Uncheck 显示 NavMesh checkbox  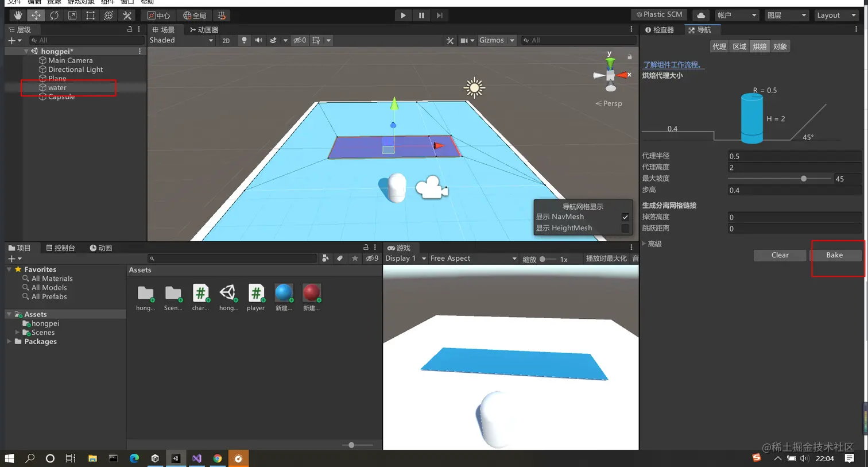point(625,217)
